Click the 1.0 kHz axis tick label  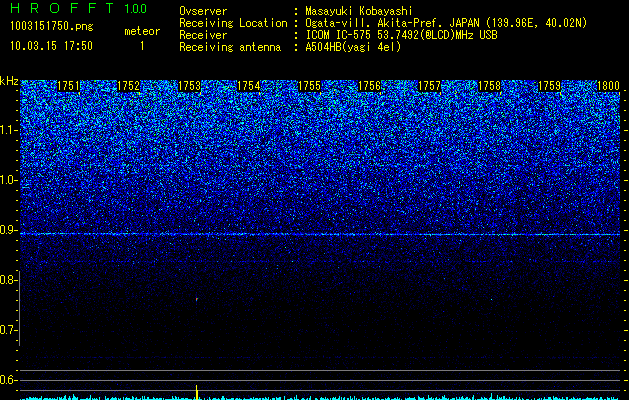click(x=7, y=180)
